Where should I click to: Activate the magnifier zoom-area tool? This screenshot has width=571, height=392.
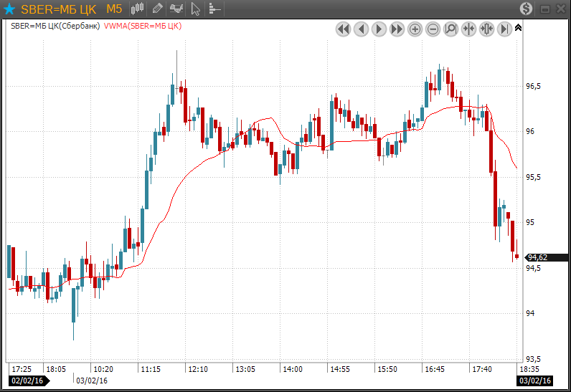[x=451, y=29]
